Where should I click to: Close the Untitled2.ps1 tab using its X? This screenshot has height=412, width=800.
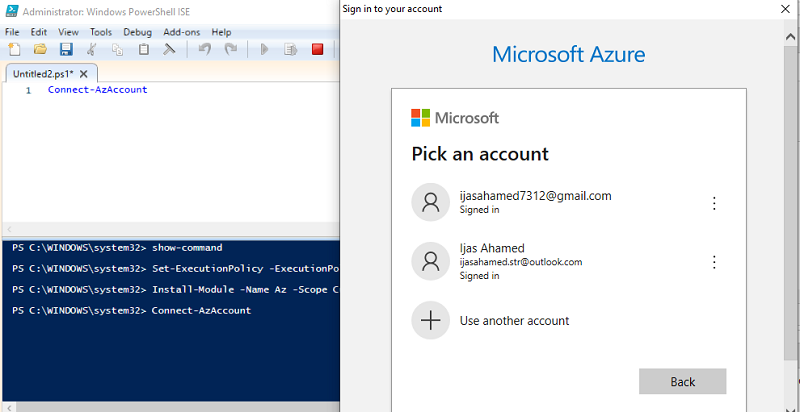[x=84, y=74]
